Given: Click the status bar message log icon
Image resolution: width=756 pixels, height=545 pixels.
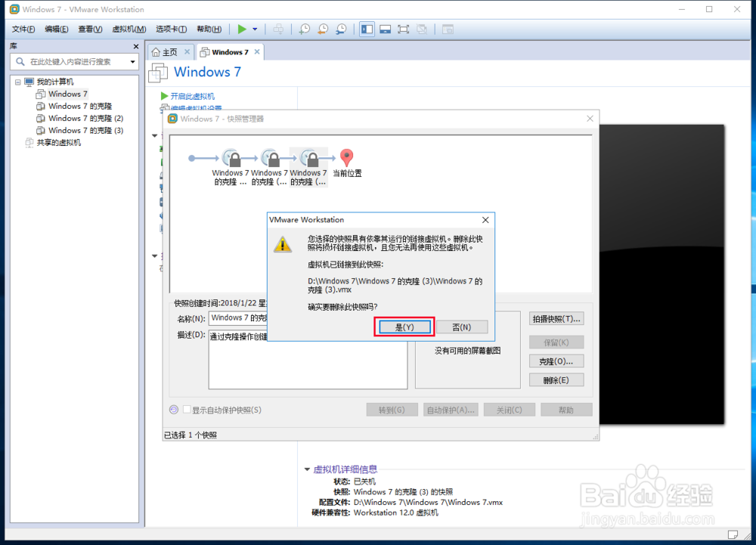Looking at the screenshot, I should [733, 534].
